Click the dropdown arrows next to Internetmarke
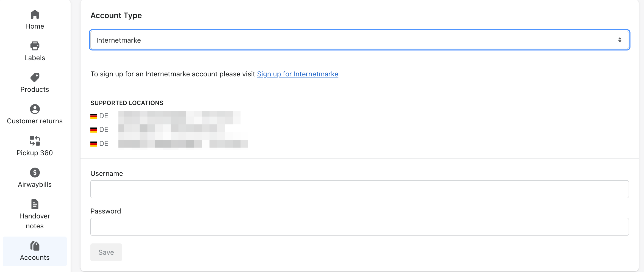Screen dimensions: 644x272 (620, 40)
